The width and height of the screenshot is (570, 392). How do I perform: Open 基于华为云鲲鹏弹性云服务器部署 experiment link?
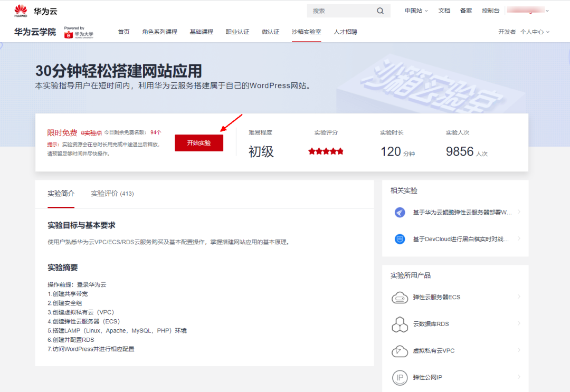tap(462, 212)
